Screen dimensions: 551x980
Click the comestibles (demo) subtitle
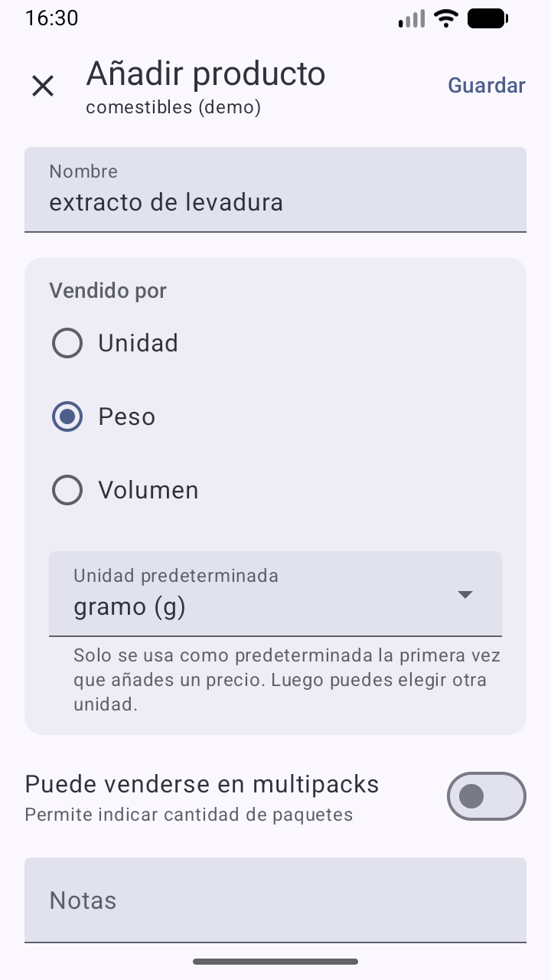pyautogui.click(x=174, y=108)
